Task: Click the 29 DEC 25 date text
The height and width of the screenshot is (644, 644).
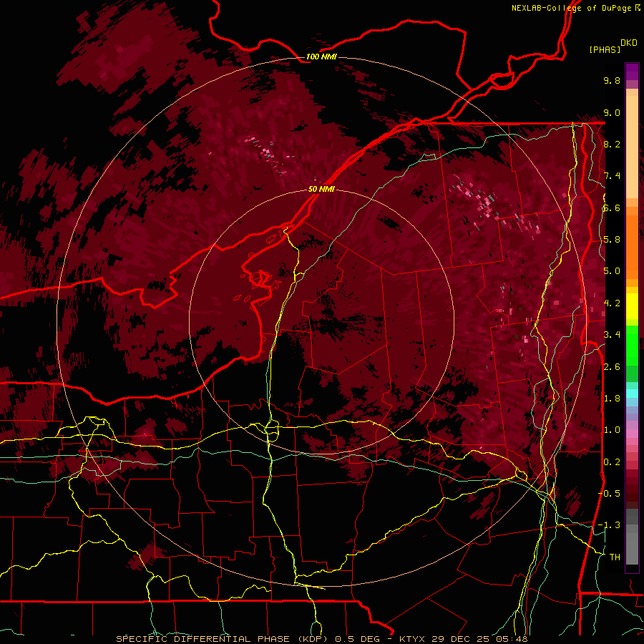Action: 460,639
